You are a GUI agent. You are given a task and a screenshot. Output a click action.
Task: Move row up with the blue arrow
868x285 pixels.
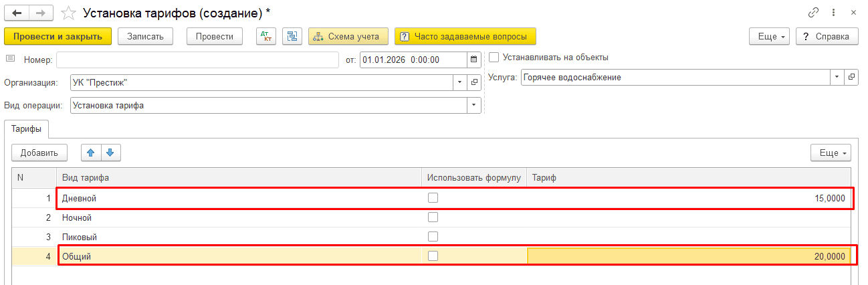(x=91, y=153)
